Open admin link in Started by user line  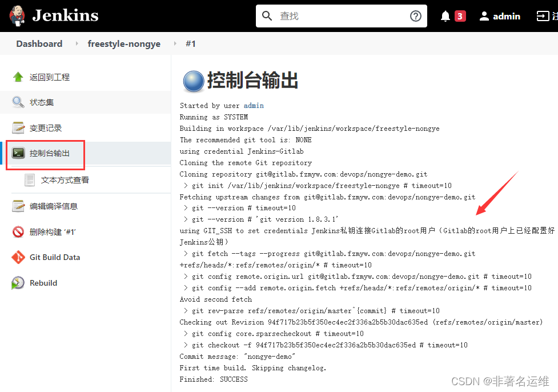(254, 105)
